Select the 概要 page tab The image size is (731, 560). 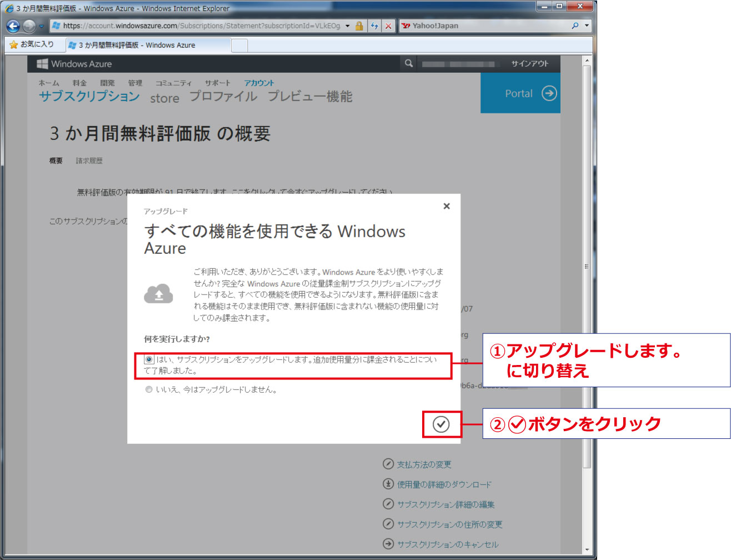click(56, 161)
